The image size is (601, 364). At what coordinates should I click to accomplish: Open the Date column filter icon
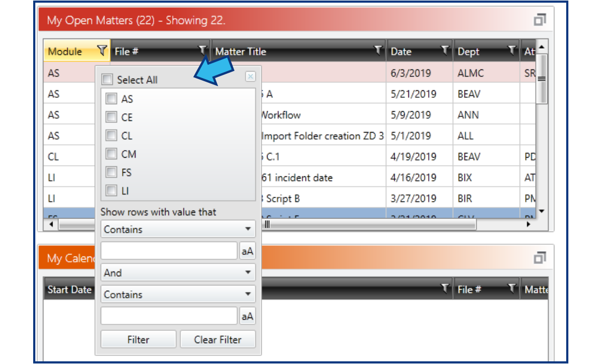(x=445, y=50)
